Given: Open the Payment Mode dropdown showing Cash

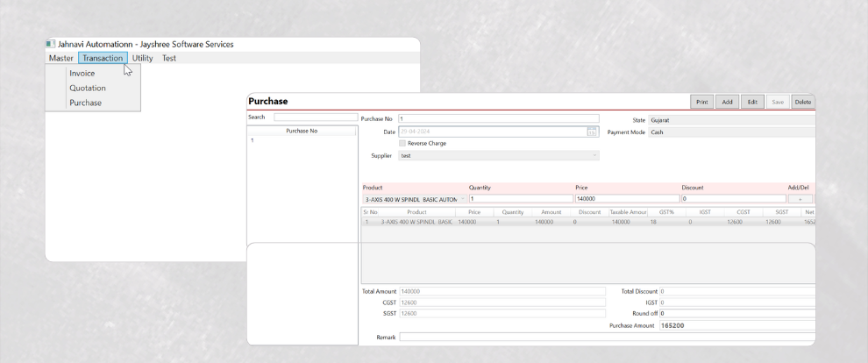Looking at the screenshot, I should pyautogui.click(x=731, y=132).
